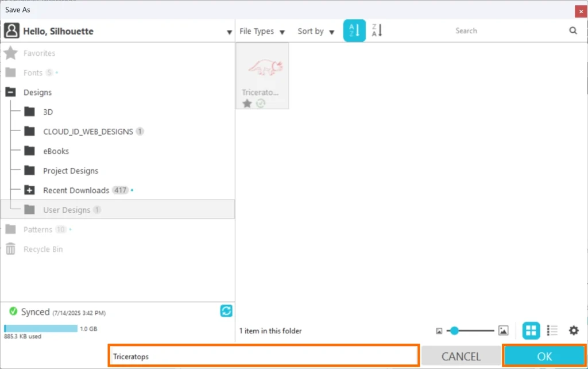Toggle favorite star on Triceratops design
The image size is (588, 369).
click(247, 103)
